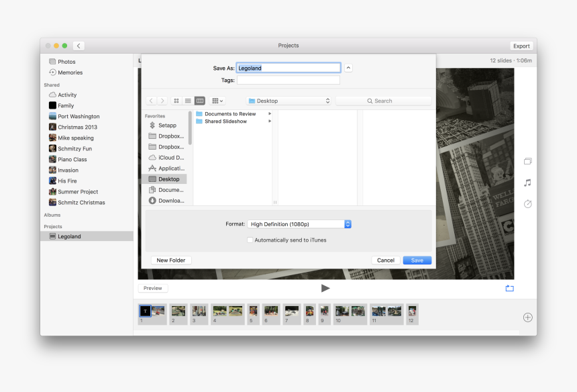Screen dimensions: 577x392
Task: Click the slideshow theme picker icon
Action: pyautogui.click(x=527, y=161)
